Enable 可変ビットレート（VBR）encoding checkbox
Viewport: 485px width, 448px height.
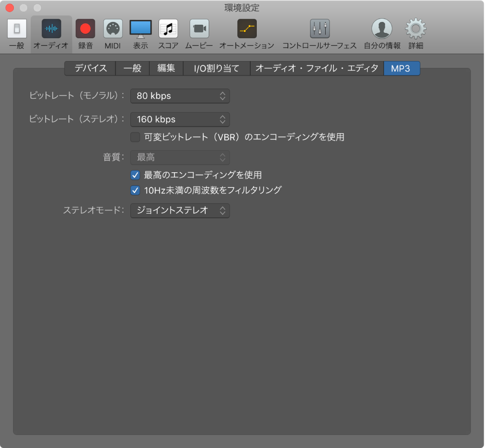coord(135,137)
